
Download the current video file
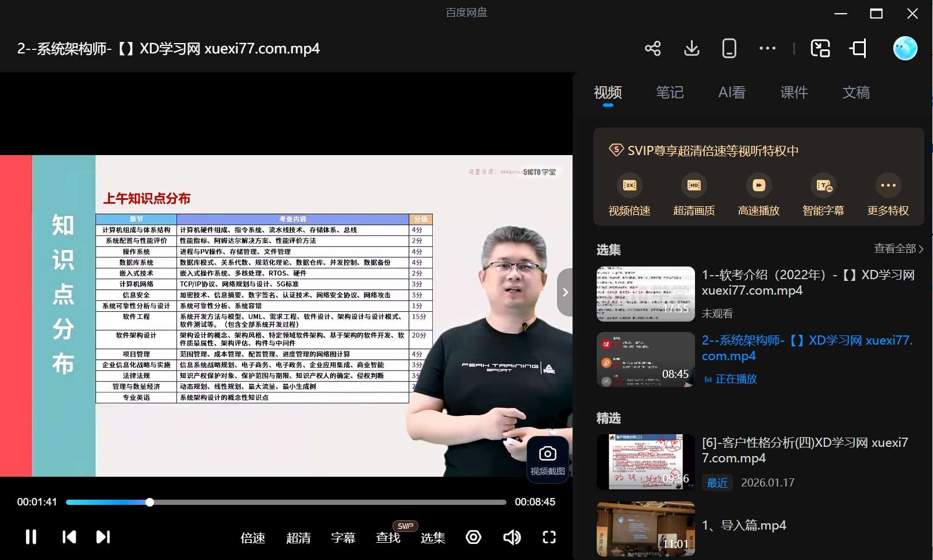tap(692, 49)
